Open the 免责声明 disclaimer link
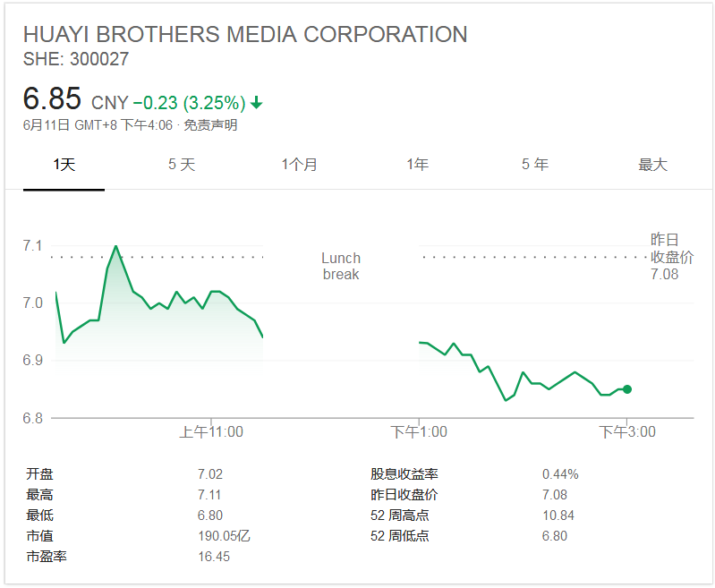The height and width of the screenshot is (588, 715). 210,125
